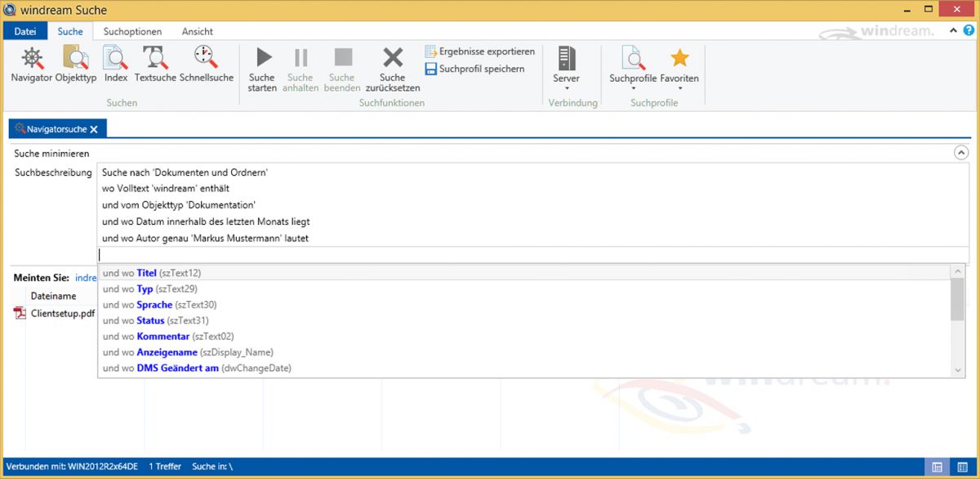
Task: Select the 'und wo Sprache' suggestion
Action: 154,305
